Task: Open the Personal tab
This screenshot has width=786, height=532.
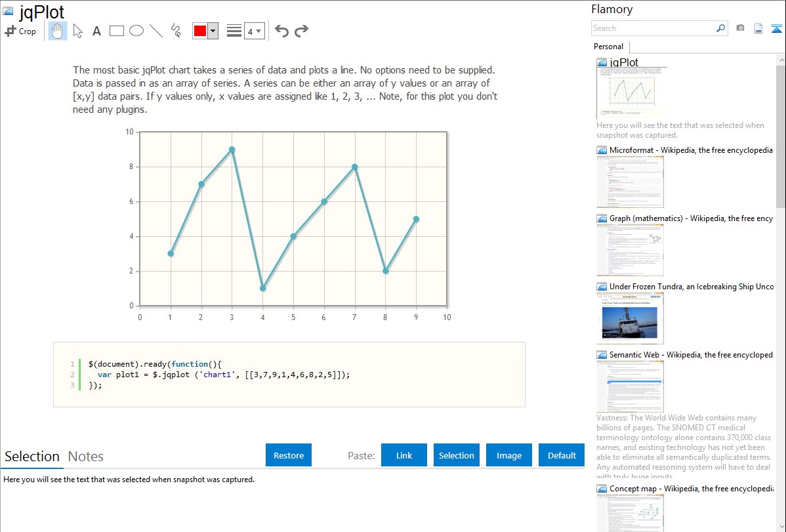Action: point(608,47)
